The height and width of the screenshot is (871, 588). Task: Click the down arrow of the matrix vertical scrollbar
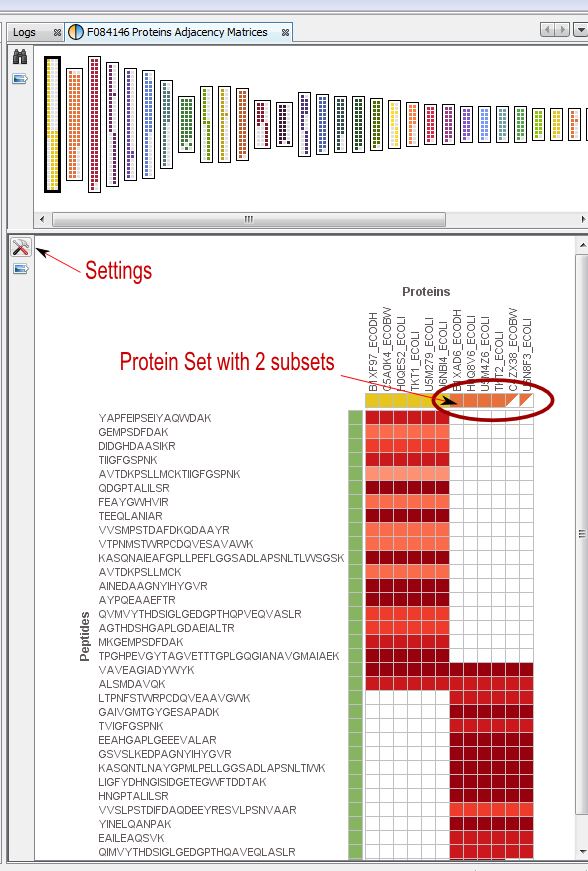coord(582,852)
